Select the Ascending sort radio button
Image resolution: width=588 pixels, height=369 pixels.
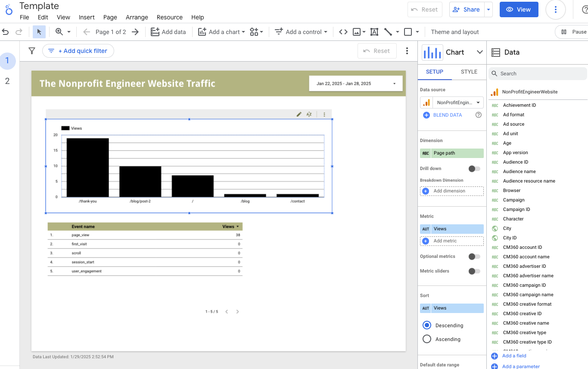[x=427, y=339]
